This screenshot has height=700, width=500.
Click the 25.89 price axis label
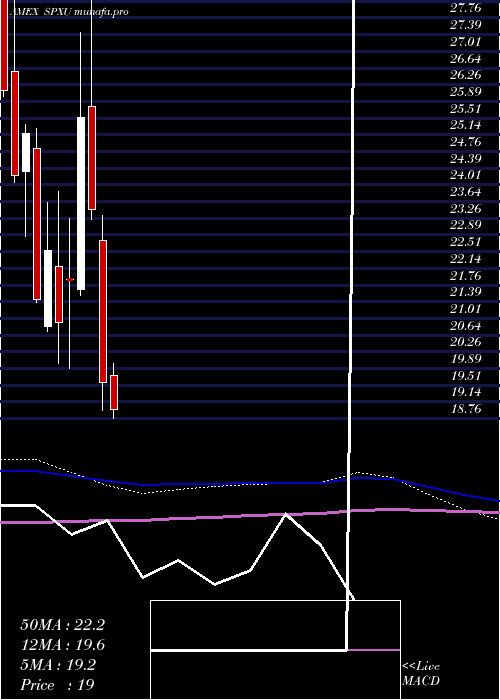(466, 92)
